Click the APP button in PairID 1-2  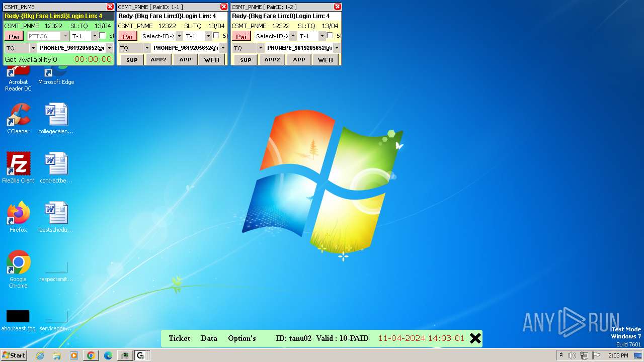299,59
